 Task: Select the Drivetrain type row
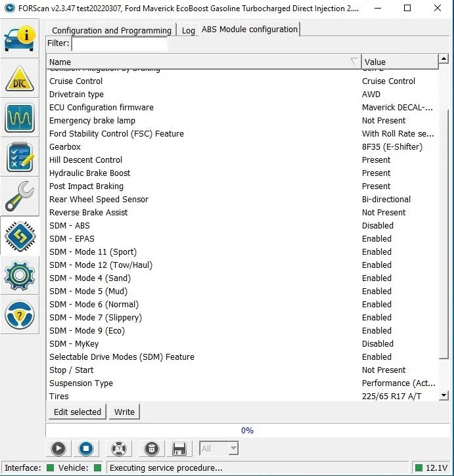242,94
